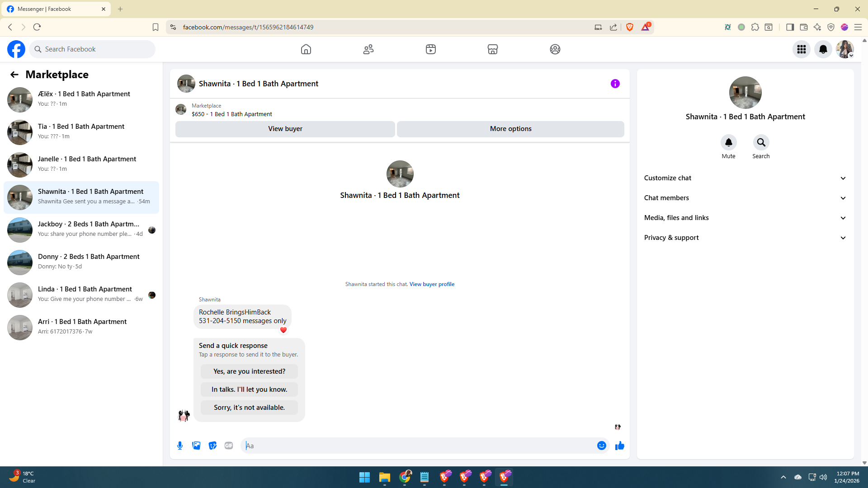Go to the Facebook Home tab
This screenshot has width=868, height=488.
[306, 49]
